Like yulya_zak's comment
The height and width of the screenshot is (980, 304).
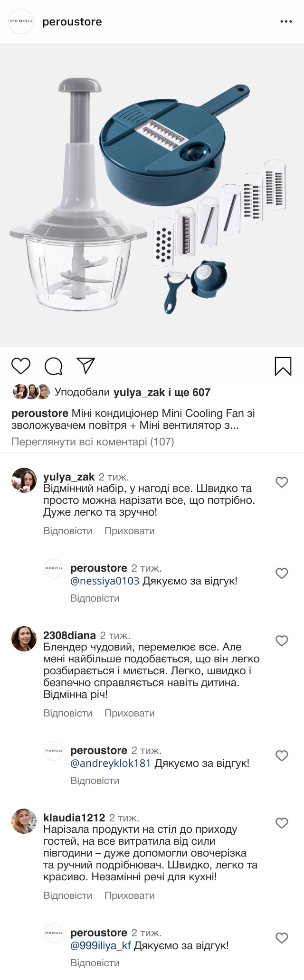pyautogui.click(x=282, y=482)
